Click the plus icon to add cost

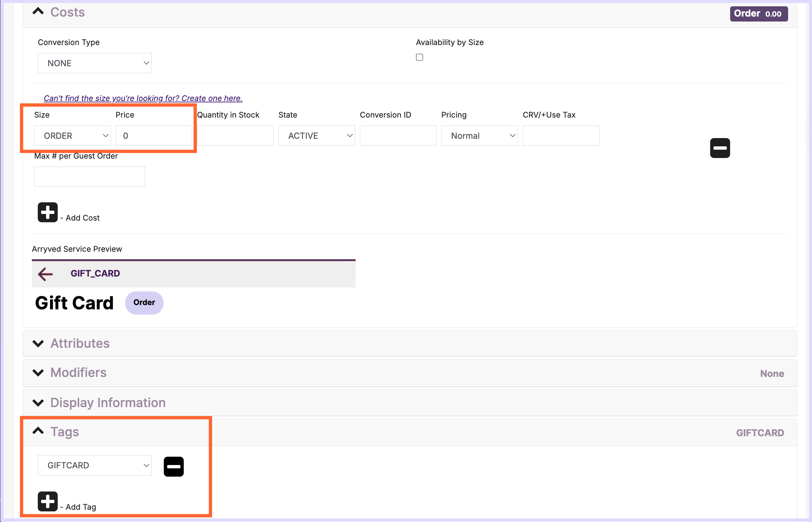[x=47, y=213]
